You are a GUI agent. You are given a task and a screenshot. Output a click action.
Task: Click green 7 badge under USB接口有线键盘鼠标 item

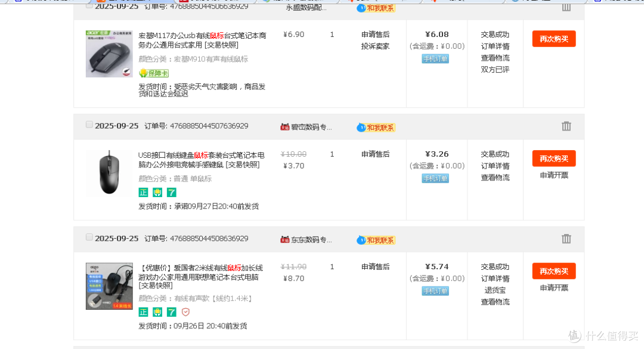coord(171,192)
